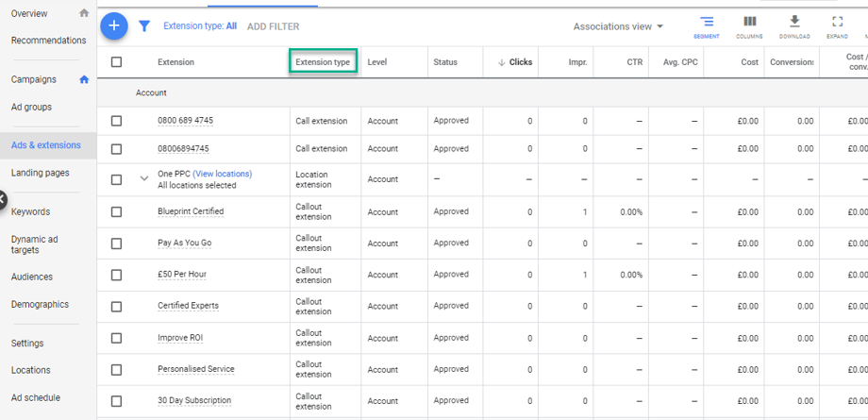Sort by the Level column header

(x=377, y=62)
